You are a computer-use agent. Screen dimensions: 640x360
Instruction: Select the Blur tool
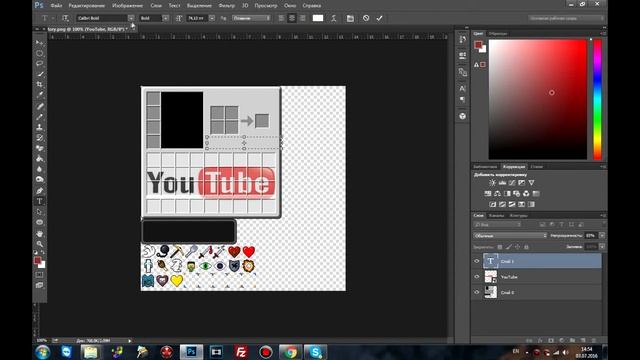click(x=40, y=169)
